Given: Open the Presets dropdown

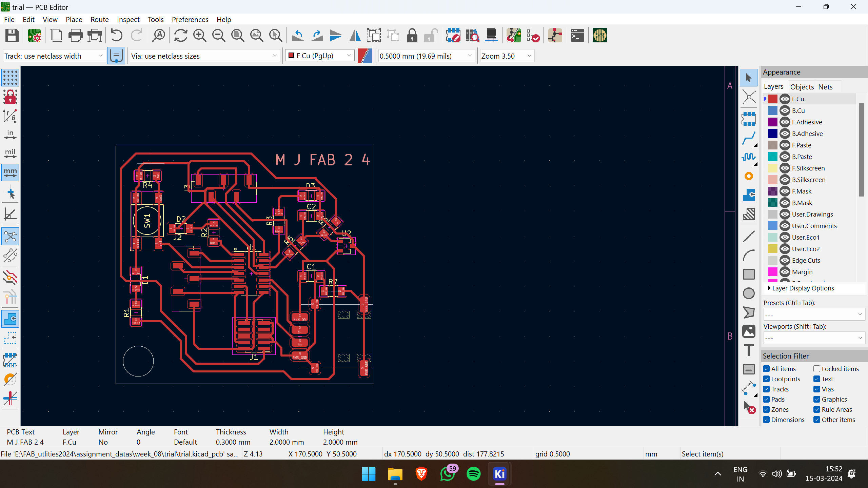Looking at the screenshot, I should point(814,314).
